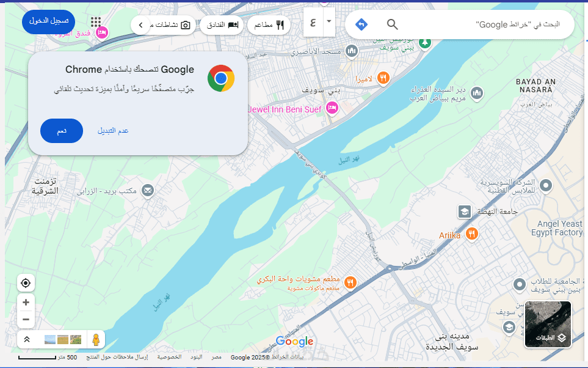This screenshot has width=588, height=368.
Task: Select the نشاطات (activities) category chip
Action: pos(170,25)
